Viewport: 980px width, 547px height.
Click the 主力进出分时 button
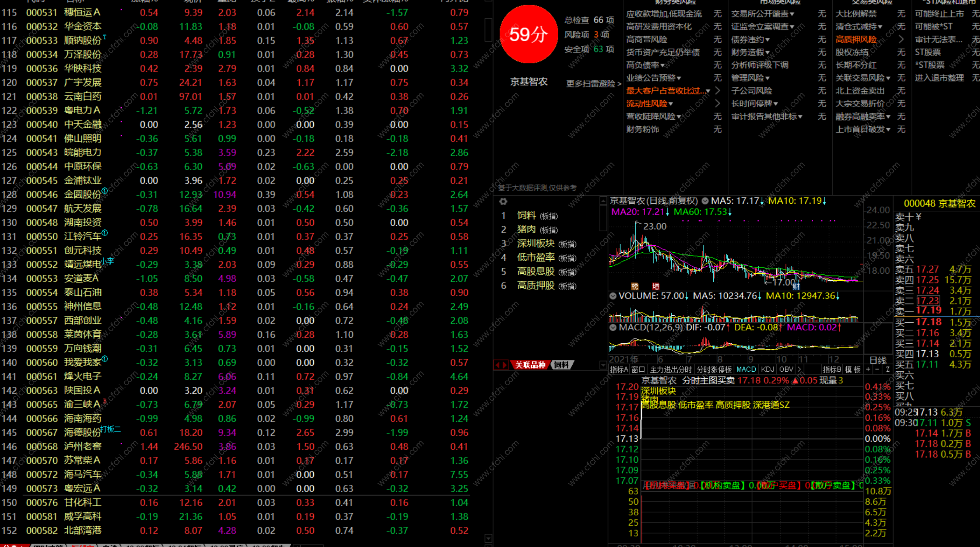671,370
